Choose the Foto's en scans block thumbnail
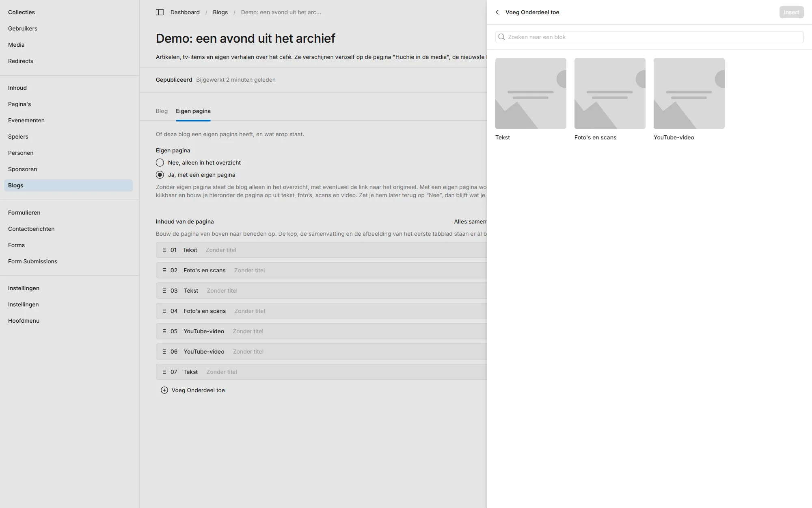Viewport: 812px width, 508px height. [610, 93]
